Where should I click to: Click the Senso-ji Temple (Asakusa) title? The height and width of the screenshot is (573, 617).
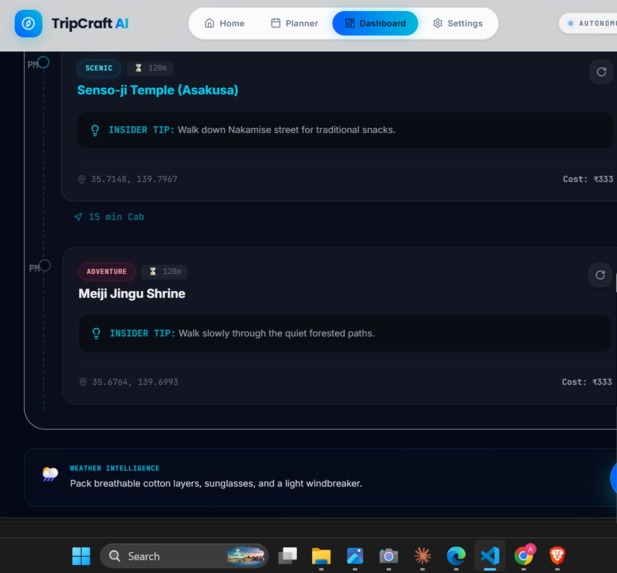158,90
